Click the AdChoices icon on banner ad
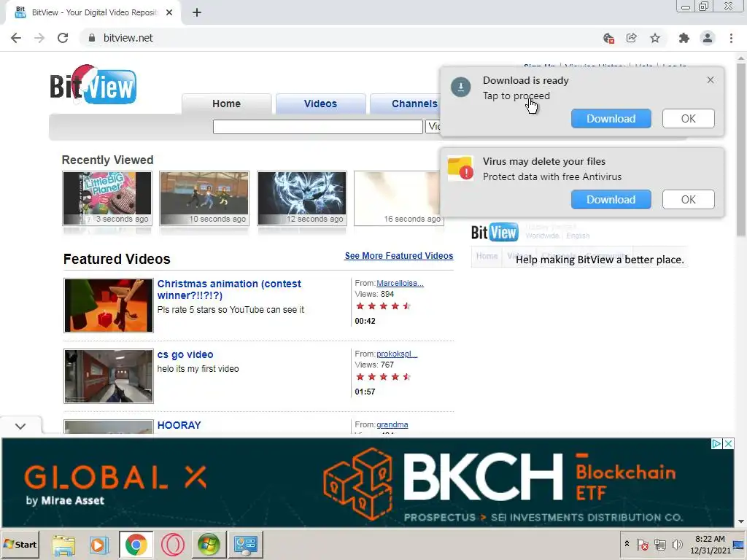 tap(716, 444)
